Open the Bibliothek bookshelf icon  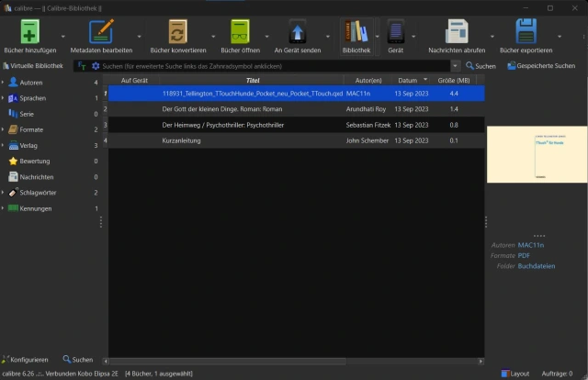click(x=356, y=31)
